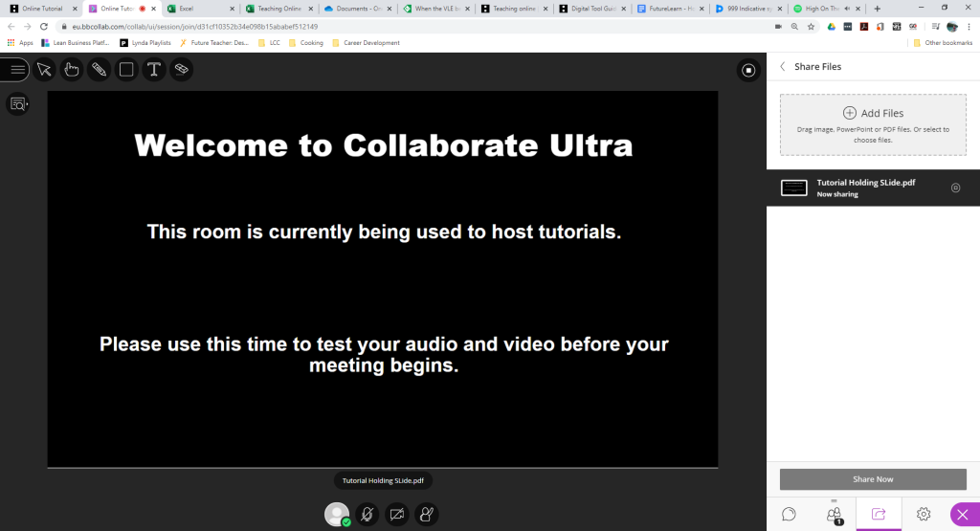Open Future Teacher bookmark
This screenshot has height=531, width=980.
click(x=213, y=43)
